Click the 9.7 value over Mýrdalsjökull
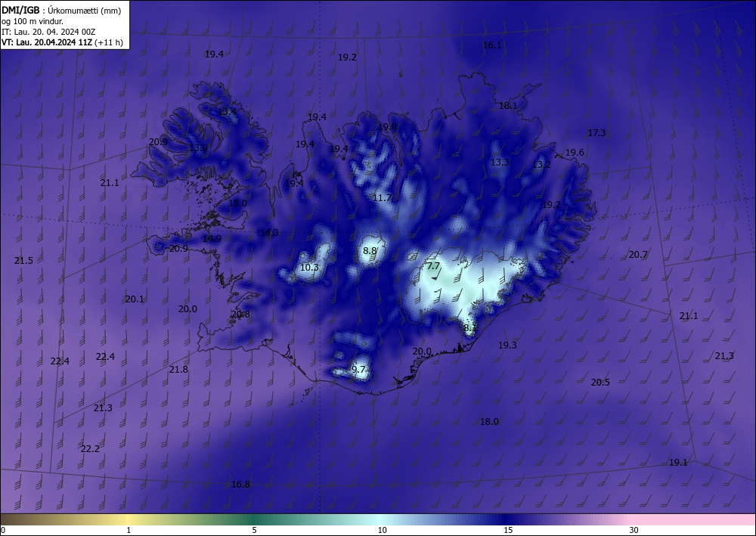Viewport: 756px width, 536px height. click(358, 369)
